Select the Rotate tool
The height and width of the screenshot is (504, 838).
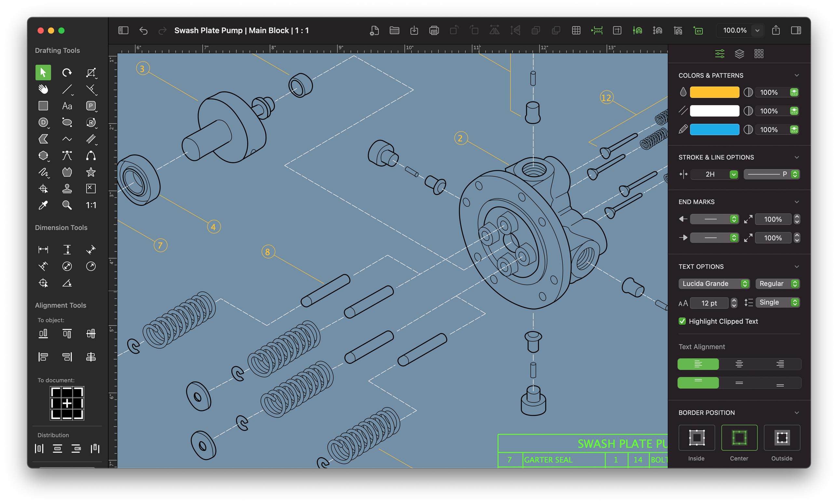click(x=67, y=72)
